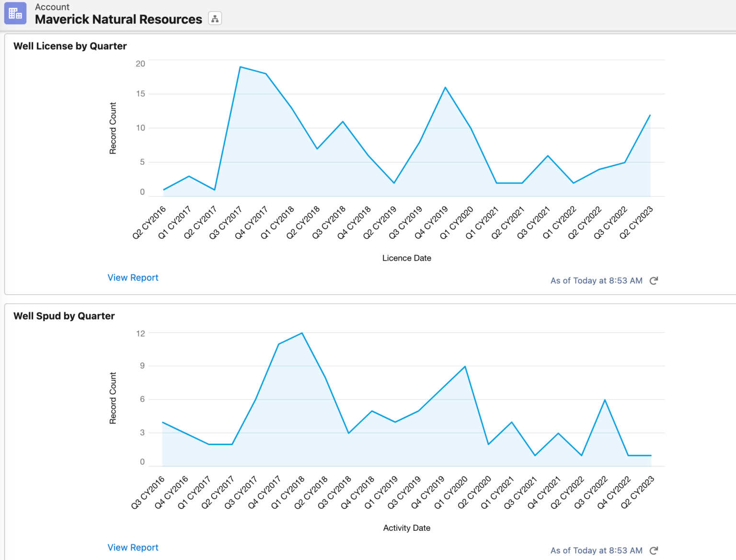736x560 pixels.
Task: Select the Q3 CY2022 peak in Spud chart
Action: click(x=605, y=400)
